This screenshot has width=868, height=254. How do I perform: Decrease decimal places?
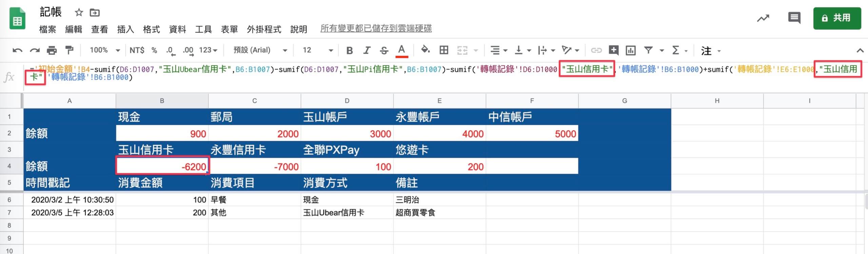(171, 51)
